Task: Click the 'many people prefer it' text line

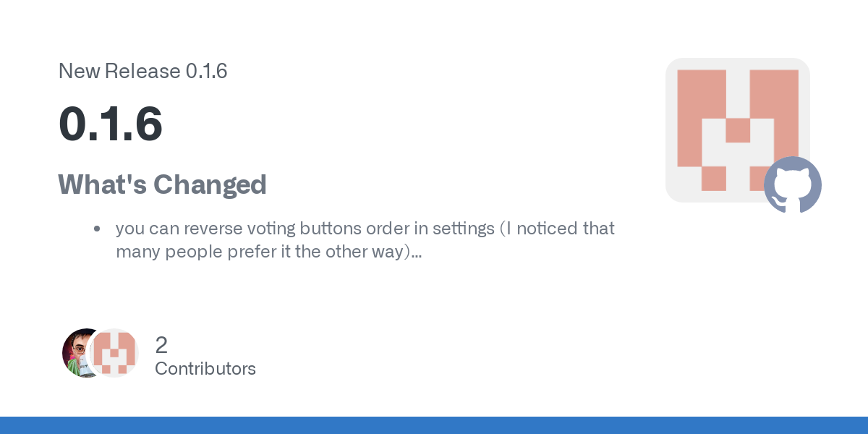Action: click(269, 252)
